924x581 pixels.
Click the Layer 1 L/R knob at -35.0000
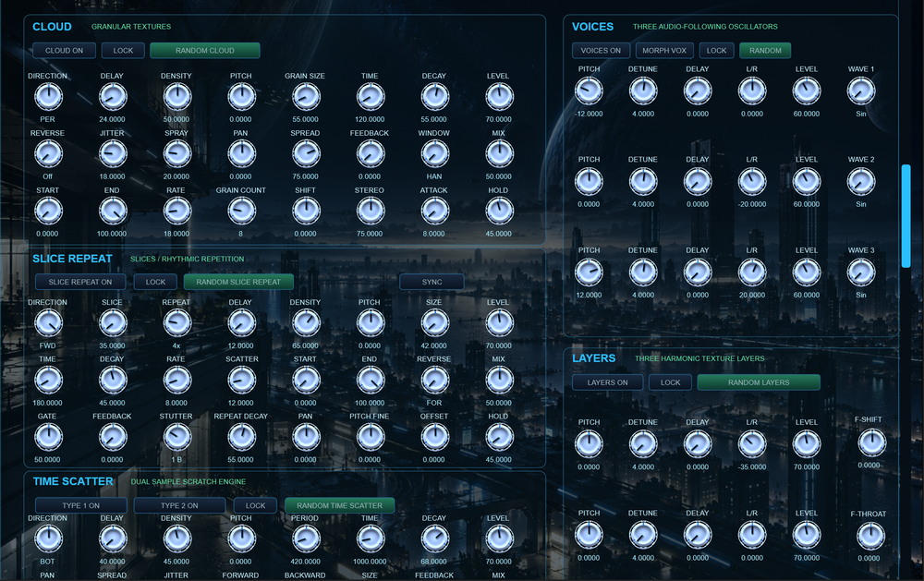[752, 445]
